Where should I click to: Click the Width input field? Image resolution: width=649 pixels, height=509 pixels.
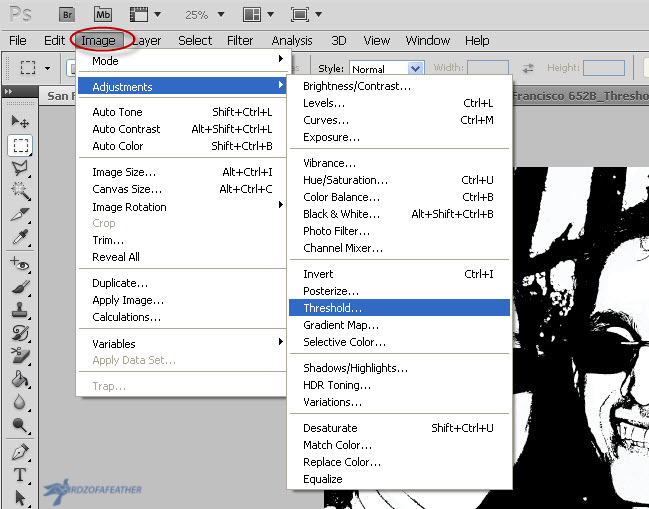tap(488, 68)
